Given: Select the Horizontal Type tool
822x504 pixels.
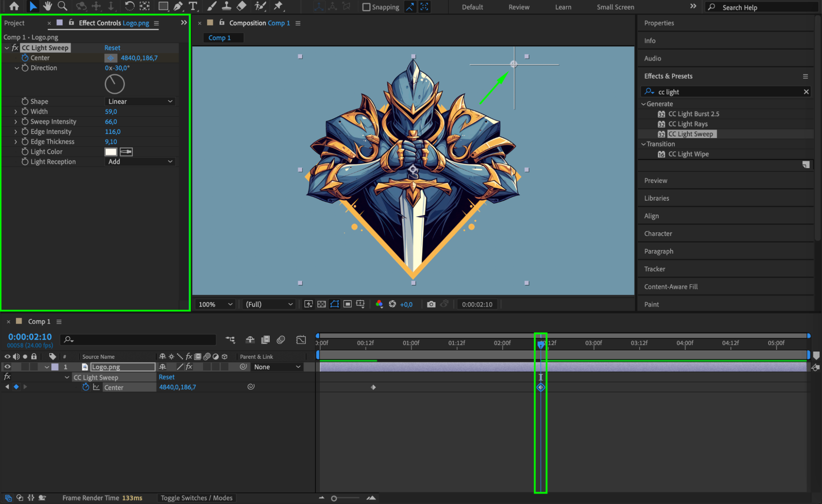Looking at the screenshot, I should tap(192, 6).
